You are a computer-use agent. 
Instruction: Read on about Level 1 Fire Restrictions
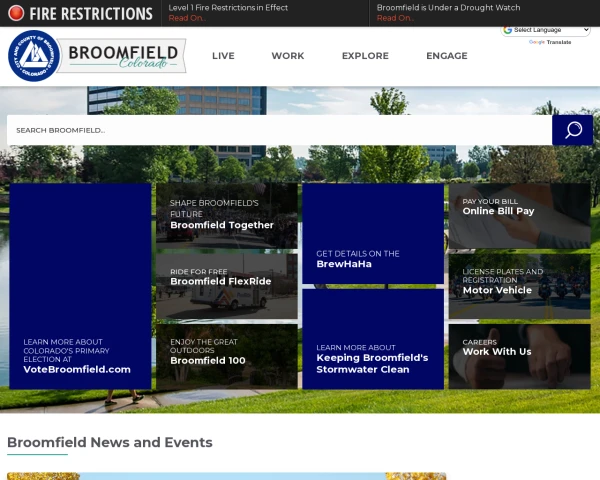(187, 18)
